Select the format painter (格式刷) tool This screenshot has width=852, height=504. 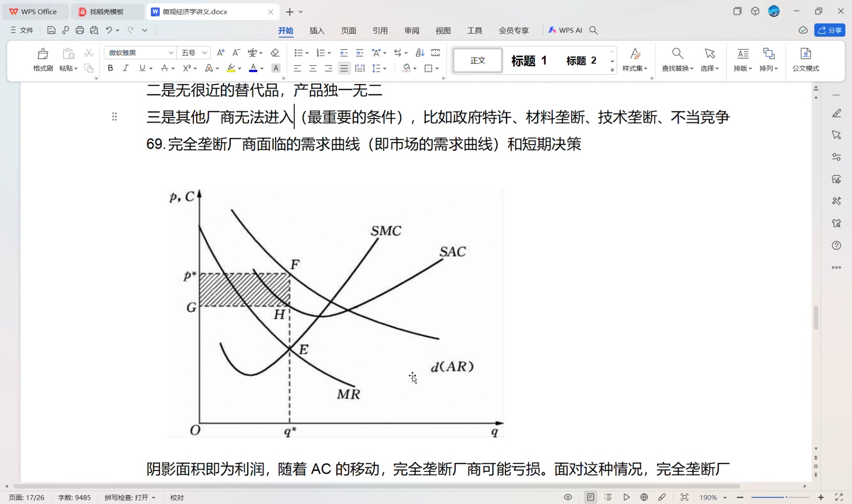[43, 59]
